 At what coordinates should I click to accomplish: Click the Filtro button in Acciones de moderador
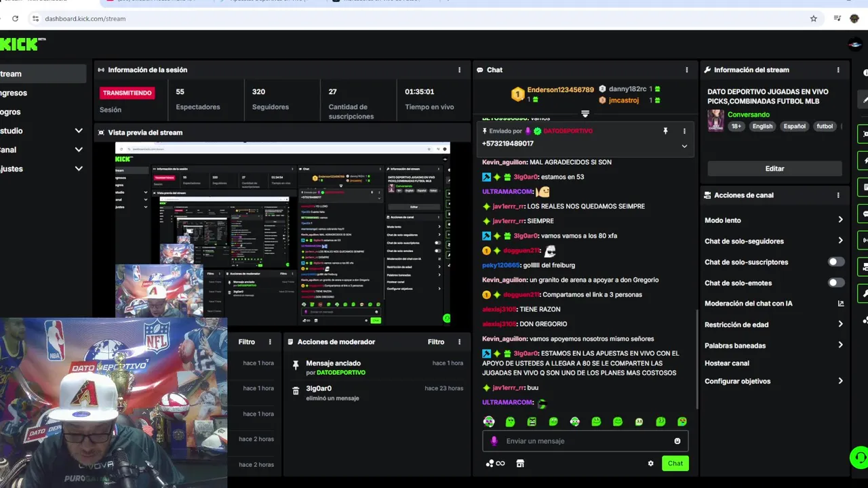pyautogui.click(x=436, y=342)
